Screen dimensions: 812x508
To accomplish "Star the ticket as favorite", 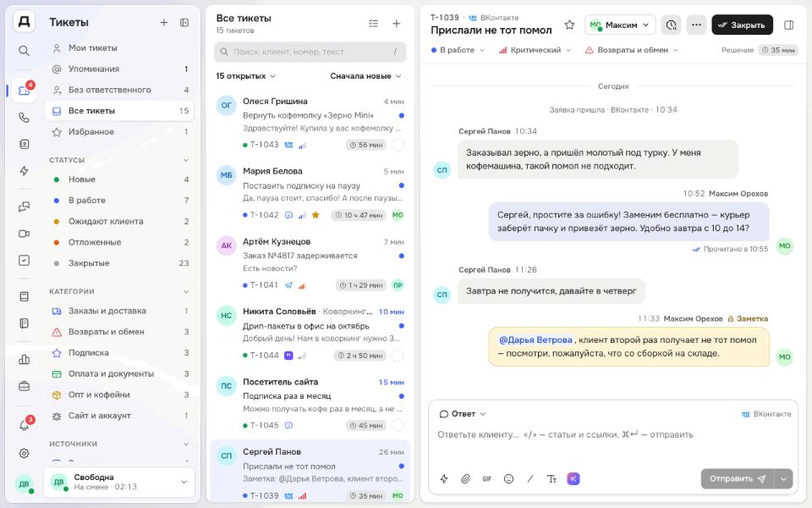I will tap(569, 25).
